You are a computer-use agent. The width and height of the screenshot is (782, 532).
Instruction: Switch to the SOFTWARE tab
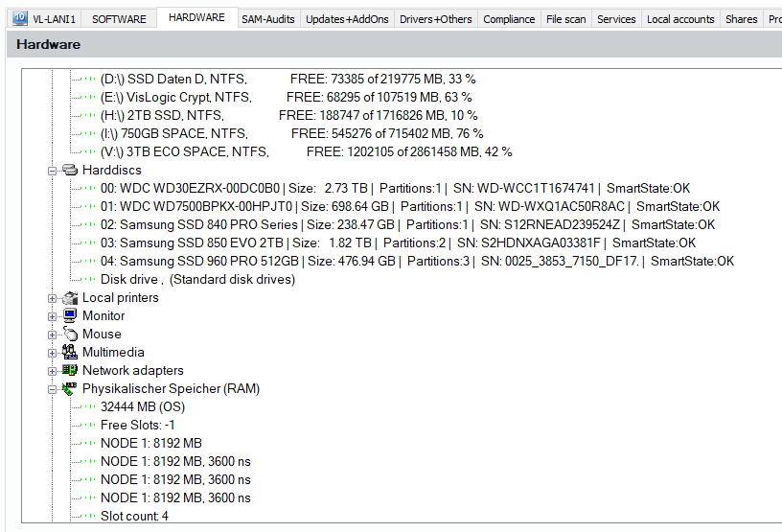pyautogui.click(x=119, y=19)
